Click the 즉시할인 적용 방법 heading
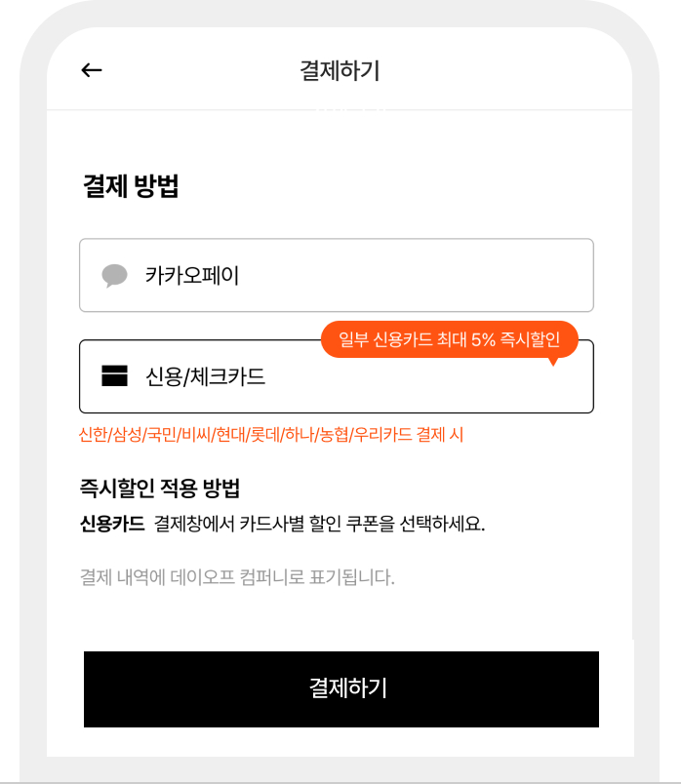Viewport: 681px width, 784px height. coord(160,488)
